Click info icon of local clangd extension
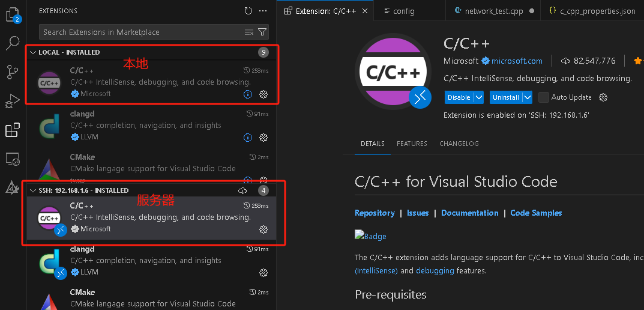This screenshot has height=310, width=644. [x=248, y=138]
